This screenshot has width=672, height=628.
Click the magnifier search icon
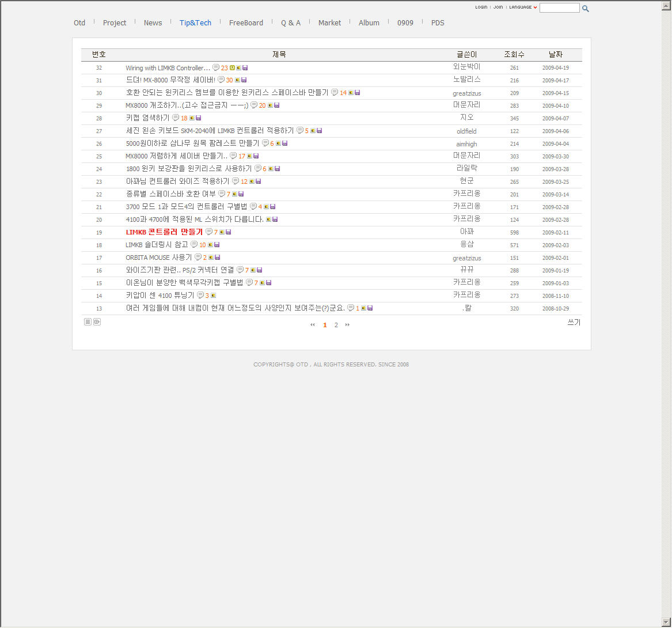click(586, 9)
